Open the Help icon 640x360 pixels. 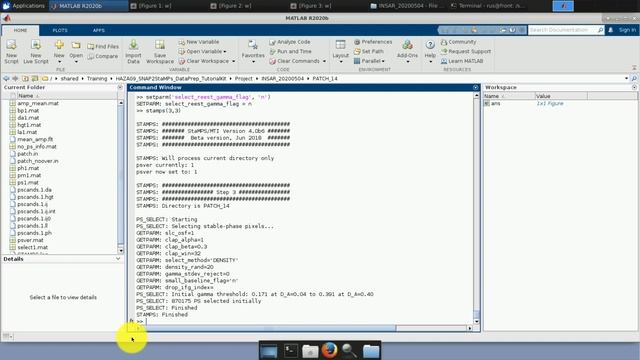pyautogui.click(x=430, y=45)
